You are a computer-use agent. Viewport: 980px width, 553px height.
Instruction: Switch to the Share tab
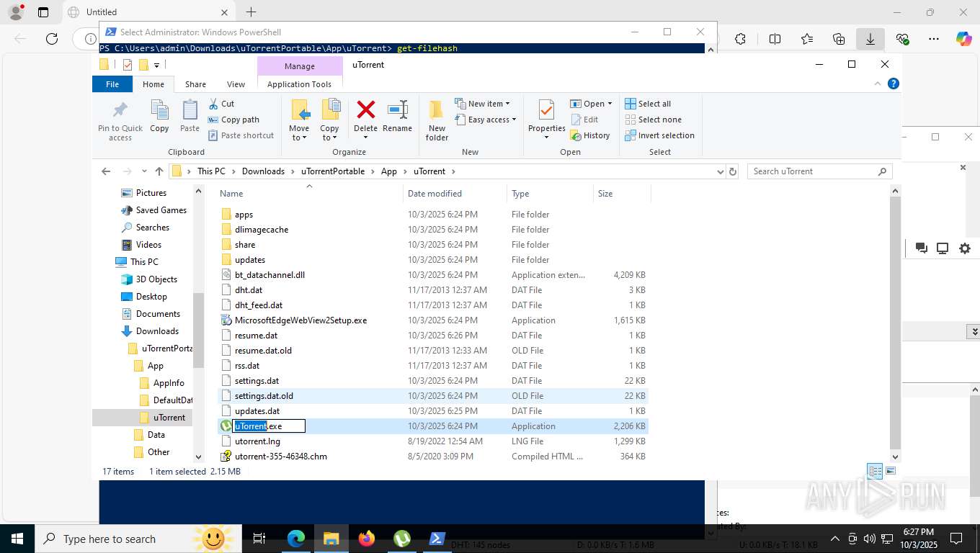[x=195, y=84]
